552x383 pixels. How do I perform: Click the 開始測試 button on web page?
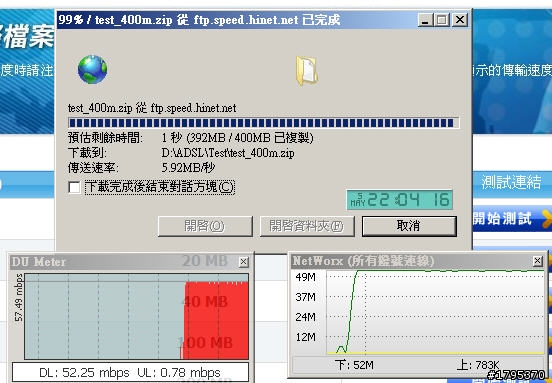click(x=503, y=219)
